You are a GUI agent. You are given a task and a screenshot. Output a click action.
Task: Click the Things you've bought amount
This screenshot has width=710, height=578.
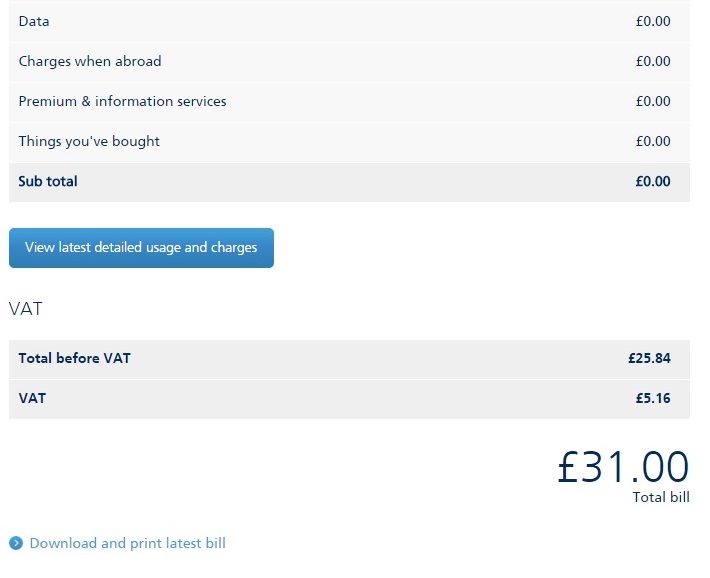click(652, 141)
